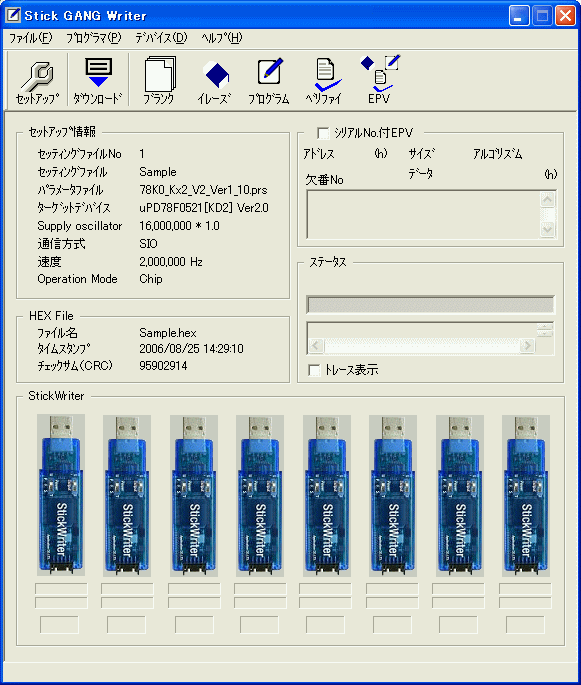Click the second StickWriter device image
581x685 pixels.
[127, 495]
